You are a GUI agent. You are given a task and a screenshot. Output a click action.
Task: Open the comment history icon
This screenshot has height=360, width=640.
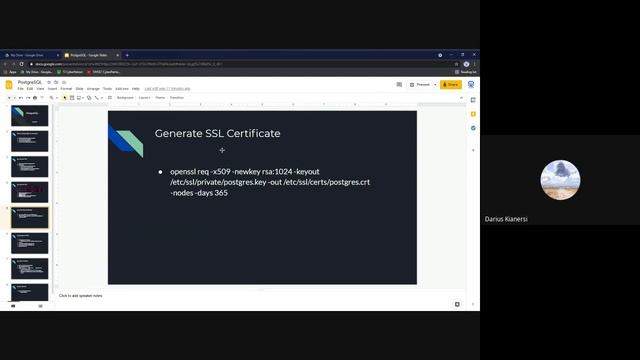pos(399,84)
